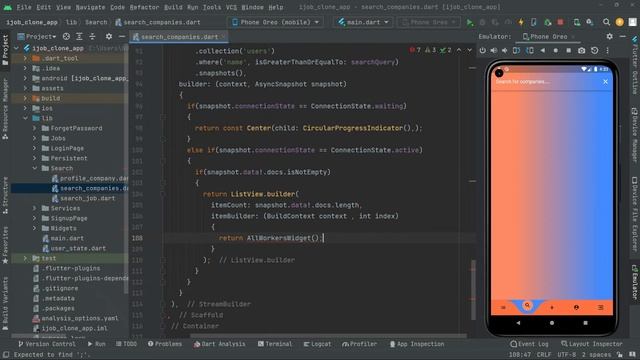
Task: Expand the android folder
Action: point(25,78)
